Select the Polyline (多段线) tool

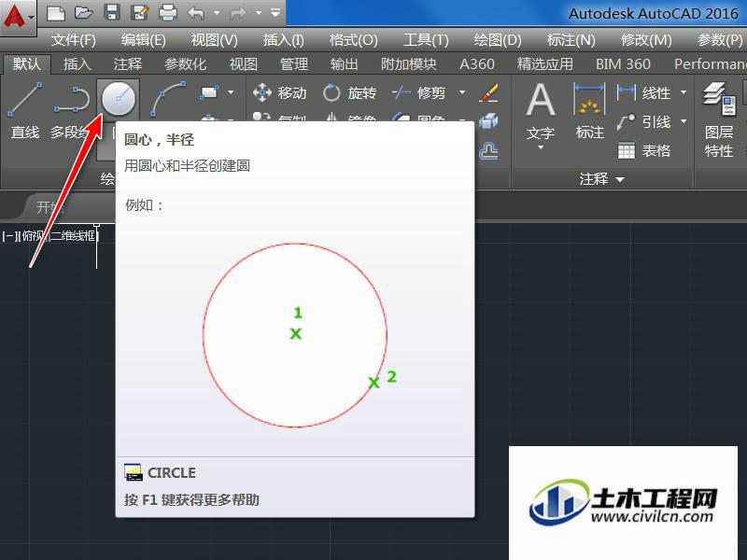[72, 111]
